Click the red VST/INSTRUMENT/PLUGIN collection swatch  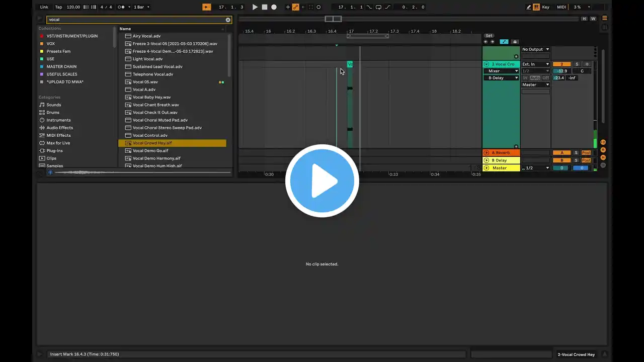(x=42, y=36)
